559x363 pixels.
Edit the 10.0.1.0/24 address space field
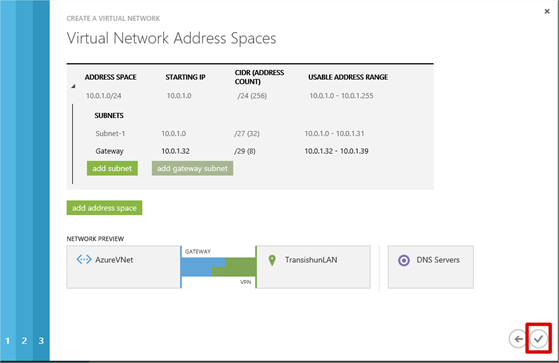point(104,96)
